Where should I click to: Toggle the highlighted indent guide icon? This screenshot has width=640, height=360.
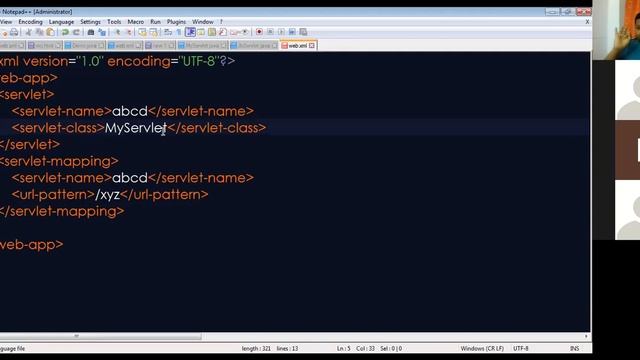pyautogui.click(x=190, y=32)
